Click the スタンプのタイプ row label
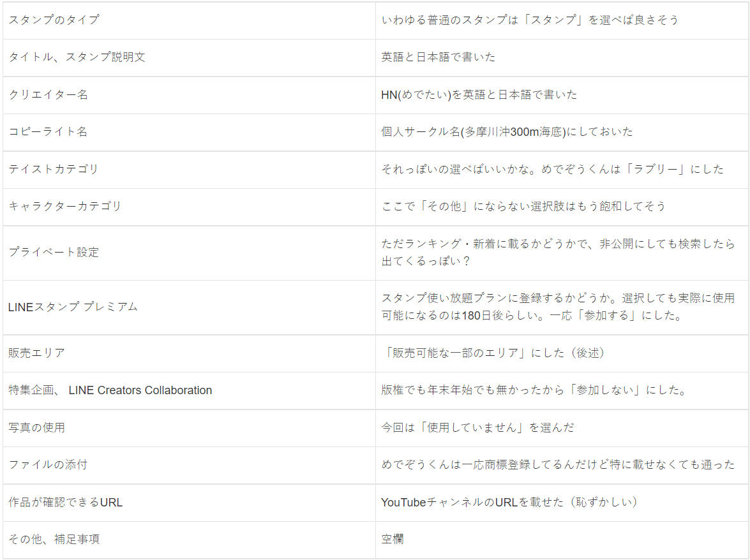 pyautogui.click(x=54, y=20)
